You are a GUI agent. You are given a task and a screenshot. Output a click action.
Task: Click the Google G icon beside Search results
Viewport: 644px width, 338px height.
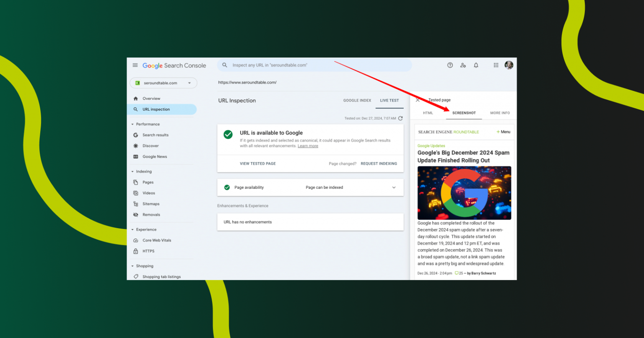(x=135, y=135)
